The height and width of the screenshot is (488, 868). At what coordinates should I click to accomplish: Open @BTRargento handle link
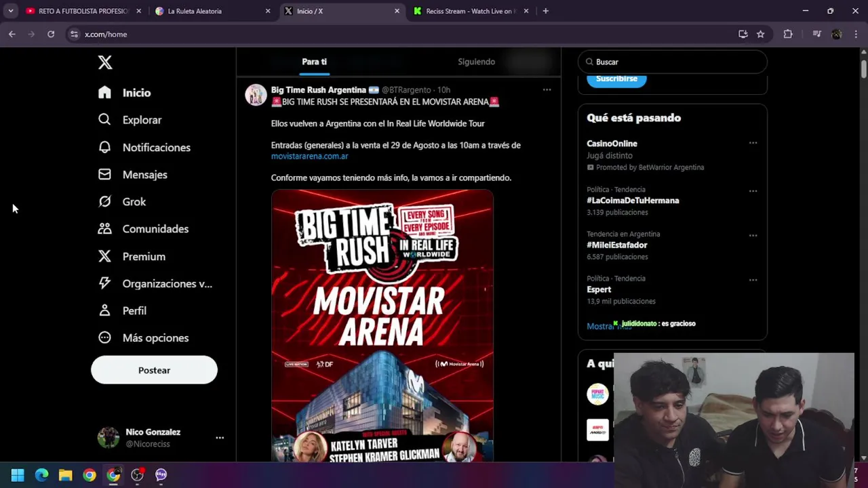pyautogui.click(x=406, y=89)
